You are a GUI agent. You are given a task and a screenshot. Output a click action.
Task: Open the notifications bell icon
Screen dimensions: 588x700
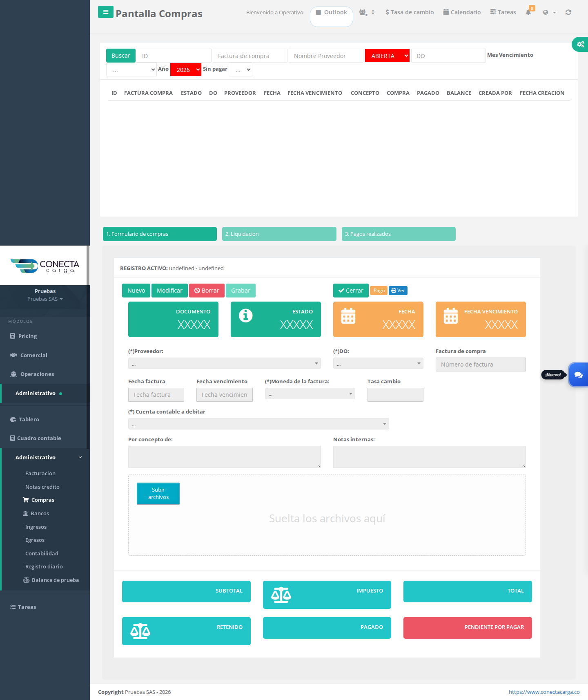click(528, 12)
